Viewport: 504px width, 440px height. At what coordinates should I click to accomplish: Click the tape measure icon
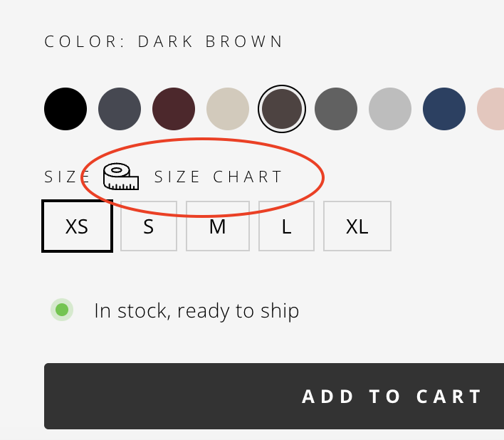(120, 177)
